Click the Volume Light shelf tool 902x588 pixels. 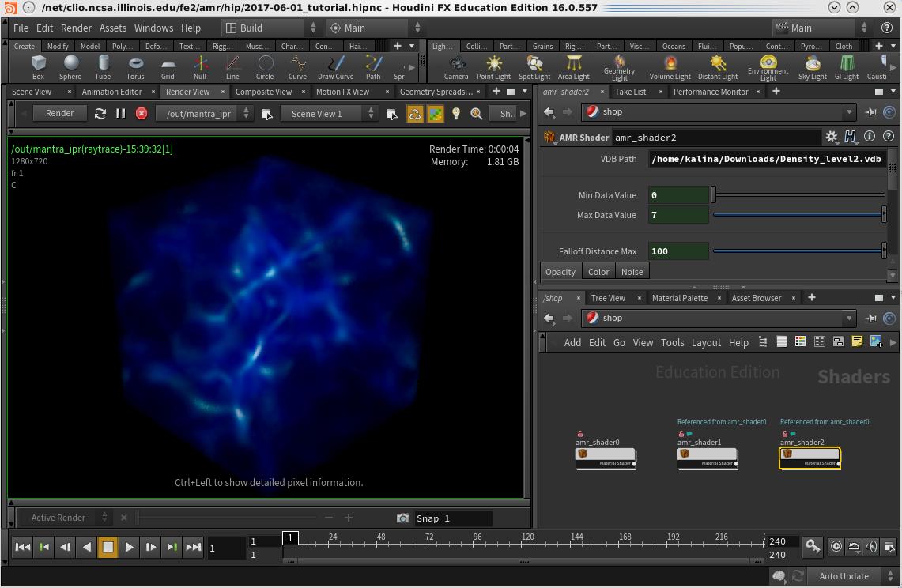670,66
